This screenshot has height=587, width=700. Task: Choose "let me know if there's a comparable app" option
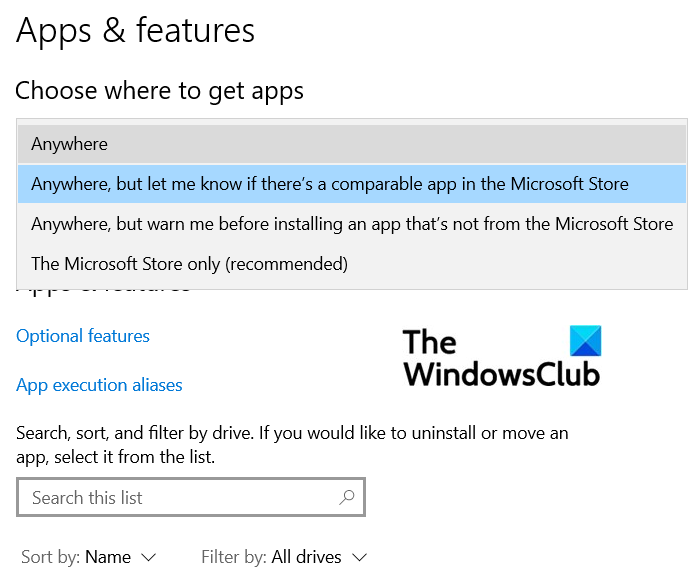[330, 184]
